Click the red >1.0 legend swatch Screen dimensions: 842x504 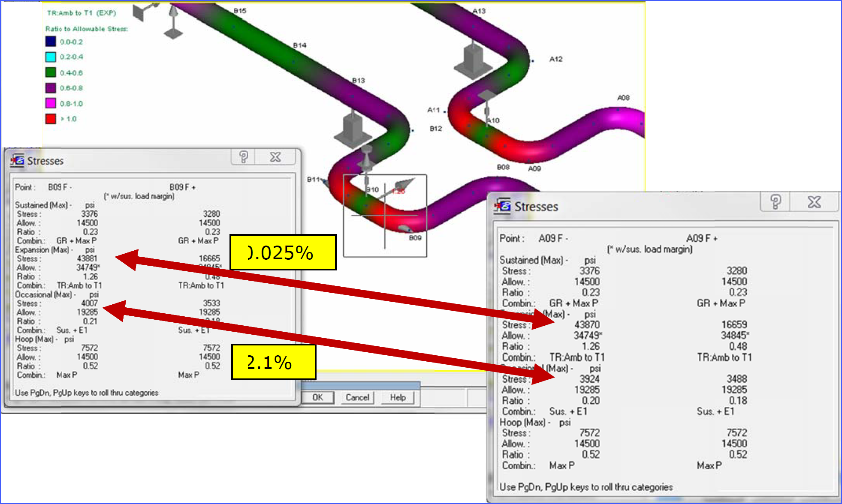51,119
